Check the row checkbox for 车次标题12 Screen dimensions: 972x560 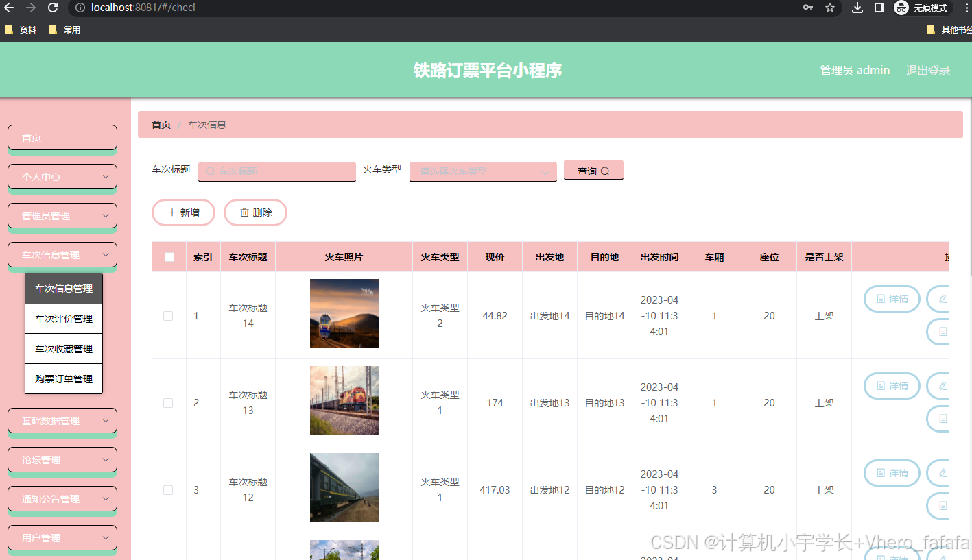(x=168, y=490)
